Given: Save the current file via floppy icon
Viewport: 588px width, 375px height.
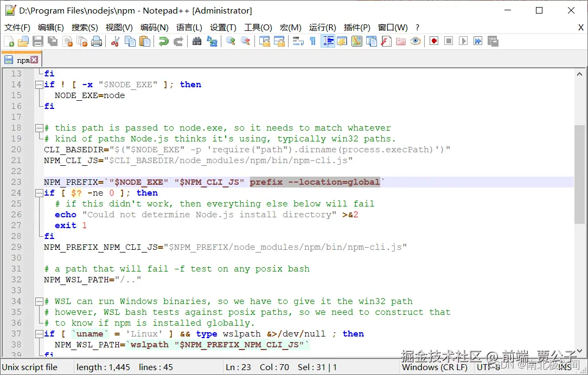Looking at the screenshot, I should click(x=38, y=41).
